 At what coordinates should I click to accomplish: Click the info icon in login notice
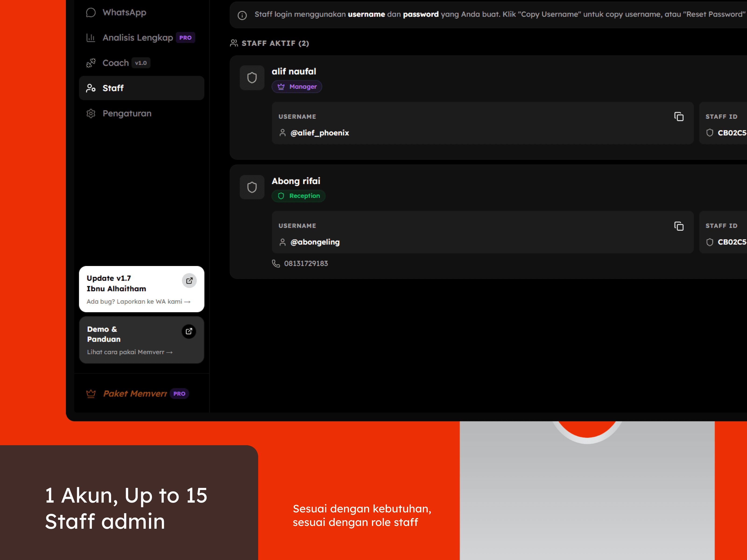tap(242, 15)
